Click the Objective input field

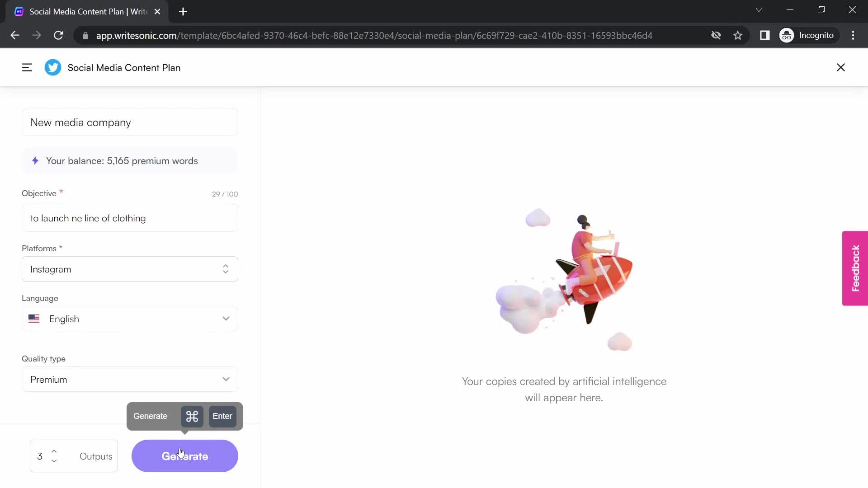coord(130,218)
